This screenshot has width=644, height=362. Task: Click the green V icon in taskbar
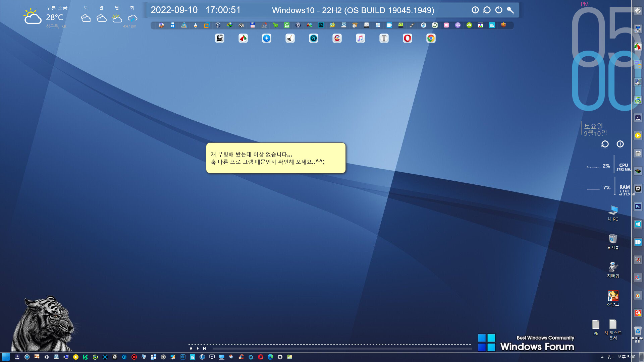[86, 357]
